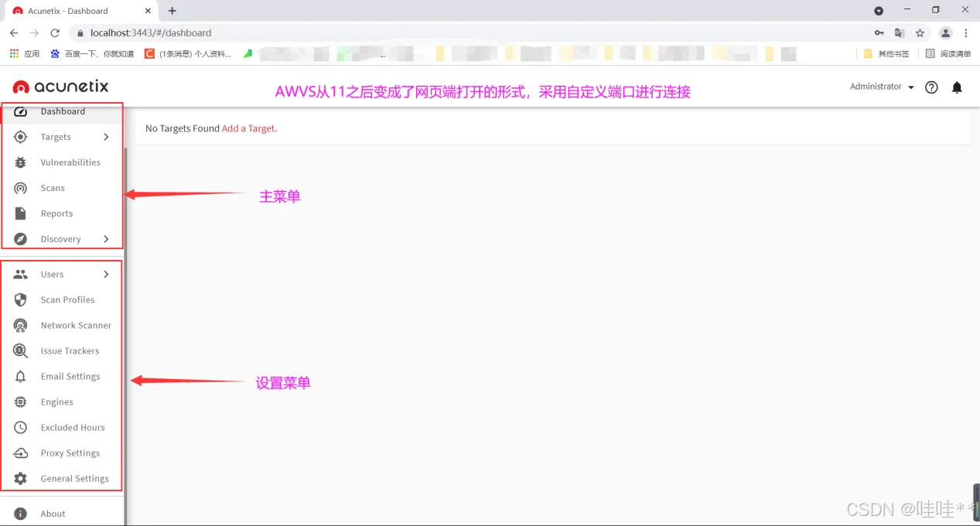Open the 阅读清单 reading list
Image resolution: width=980 pixels, height=526 pixels.
(948, 53)
